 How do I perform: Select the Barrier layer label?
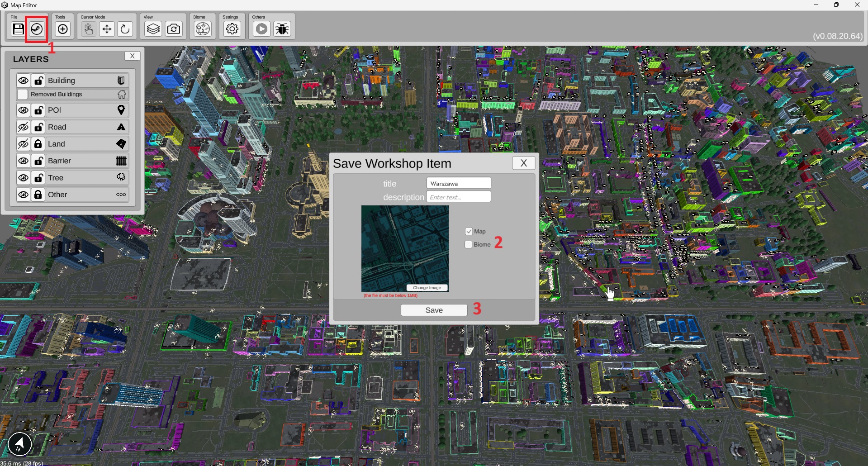point(59,161)
